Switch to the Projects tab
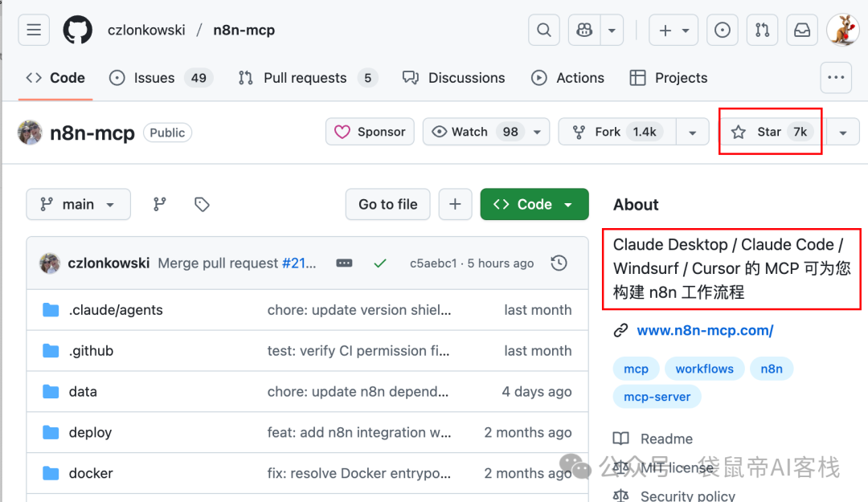 pos(669,78)
